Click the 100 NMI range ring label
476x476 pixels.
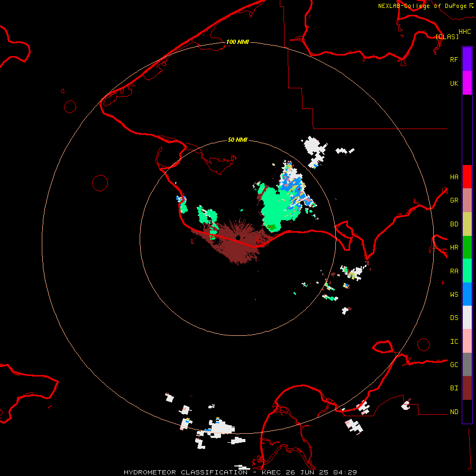pos(237,42)
